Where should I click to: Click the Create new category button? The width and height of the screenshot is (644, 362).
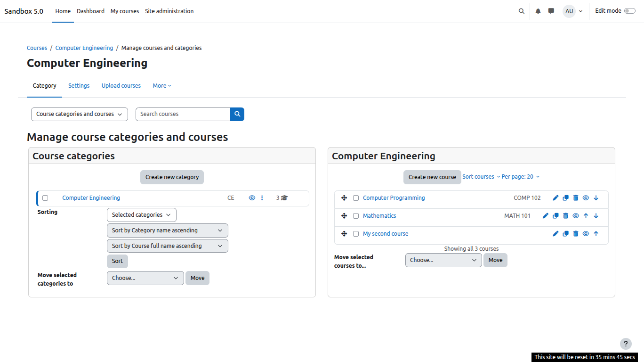(x=172, y=177)
